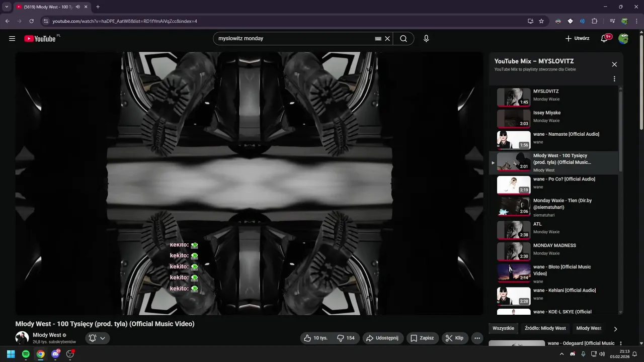Image resolution: width=644 pixels, height=362 pixels.
Task: Play wane - Po Co? [Official Audio]
Action: (x=553, y=185)
